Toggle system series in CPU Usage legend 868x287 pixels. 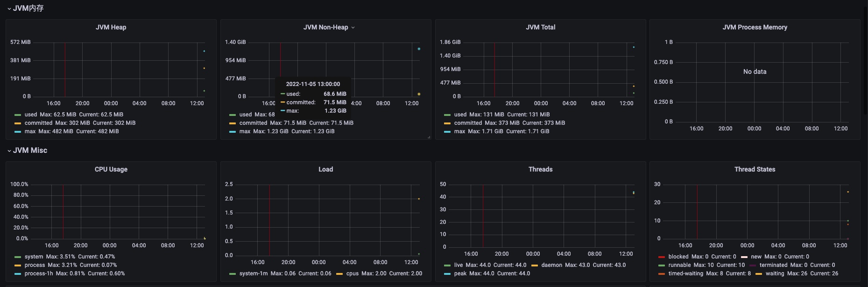tap(34, 257)
